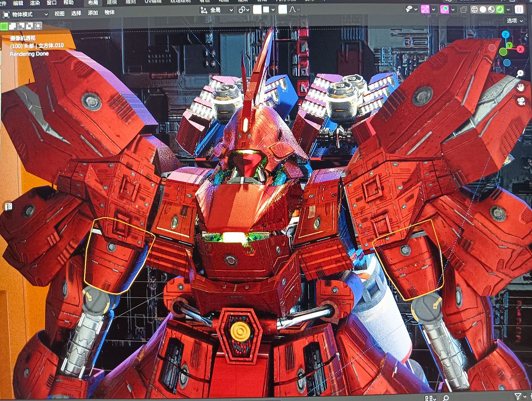Select the Invert selection mode icon
This screenshot has height=401, width=532.
tap(30, 26)
